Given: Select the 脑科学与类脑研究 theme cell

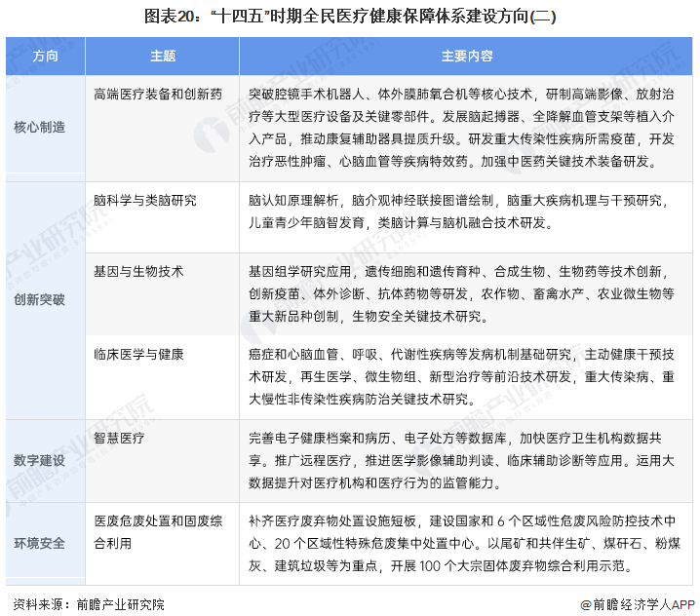Looking at the screenshot, I should click(163, 217).
